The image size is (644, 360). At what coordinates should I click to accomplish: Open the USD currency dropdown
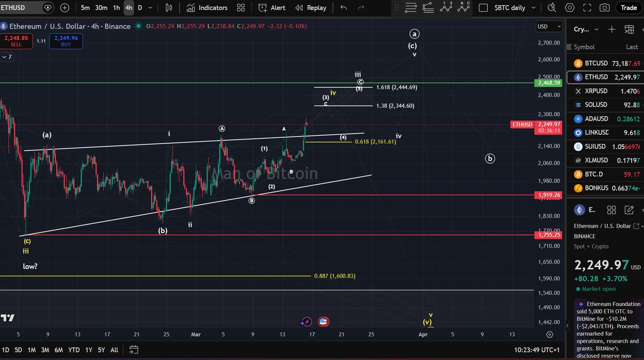coord(550,26)
